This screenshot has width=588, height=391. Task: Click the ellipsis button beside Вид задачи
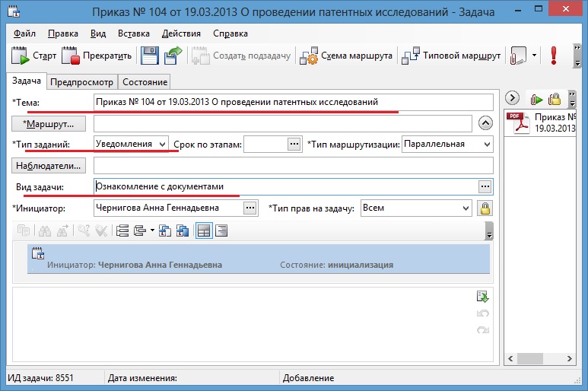[x=485, y=186]
